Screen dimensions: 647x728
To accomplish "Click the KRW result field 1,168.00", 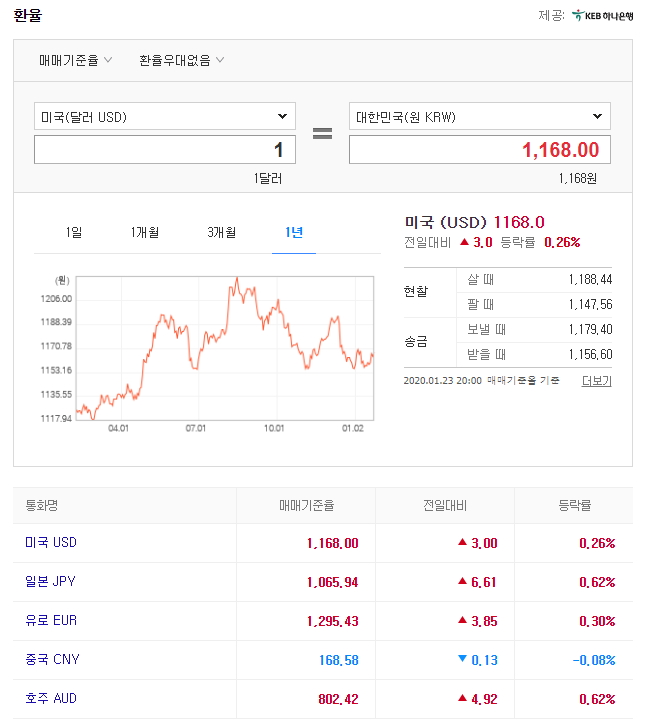I will [479, 150].
